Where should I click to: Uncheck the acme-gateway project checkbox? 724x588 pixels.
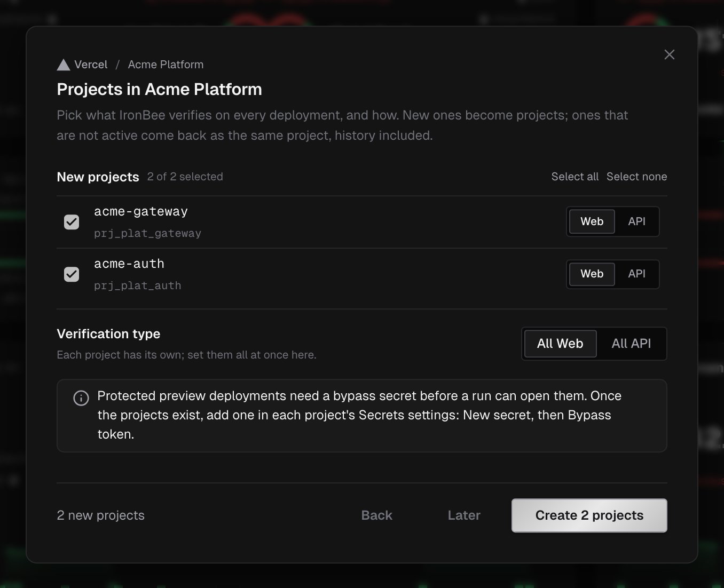point(72,222)
